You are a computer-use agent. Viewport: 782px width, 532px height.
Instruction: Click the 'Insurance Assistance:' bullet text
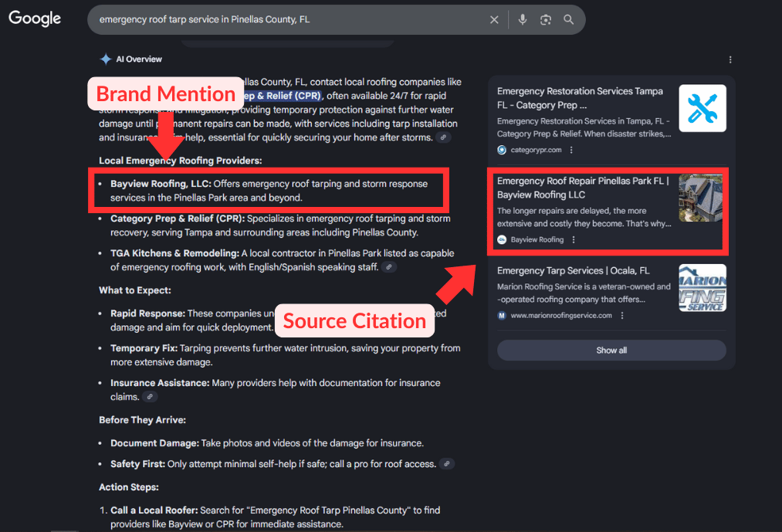click(160, 383)
